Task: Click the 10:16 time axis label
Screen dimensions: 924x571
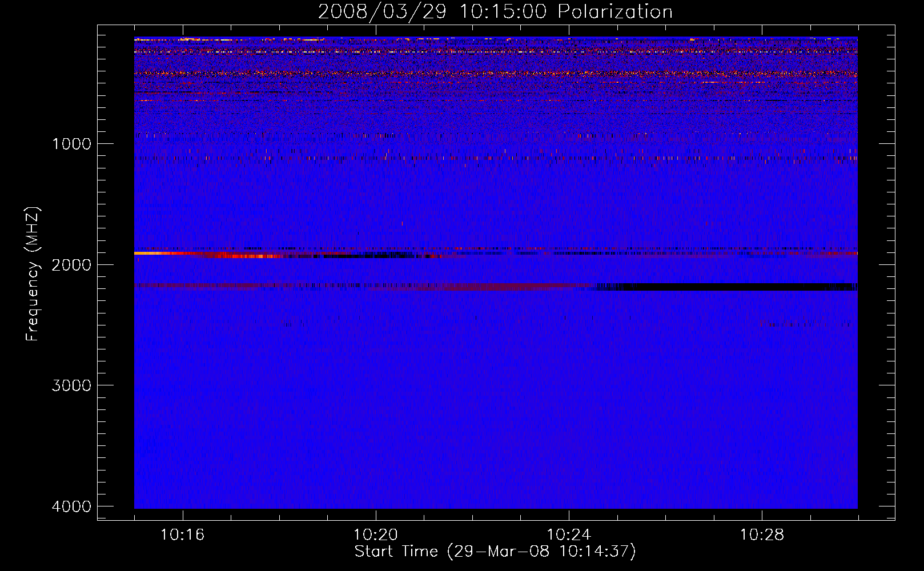Action: pyautogui.click(x=182, y=535)
